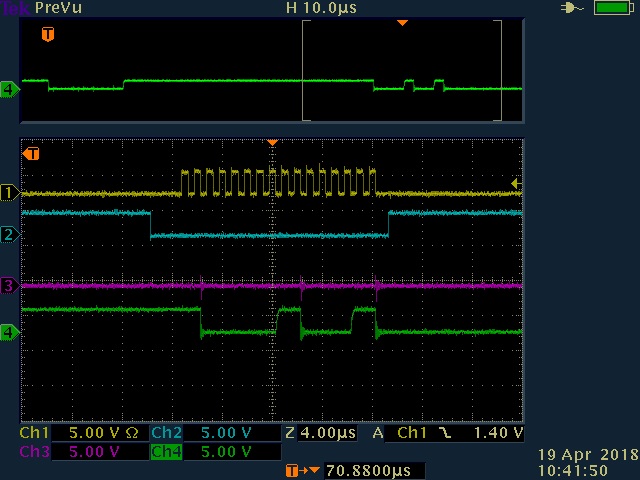Click the highlighted Ch4 label

[167, 452]
